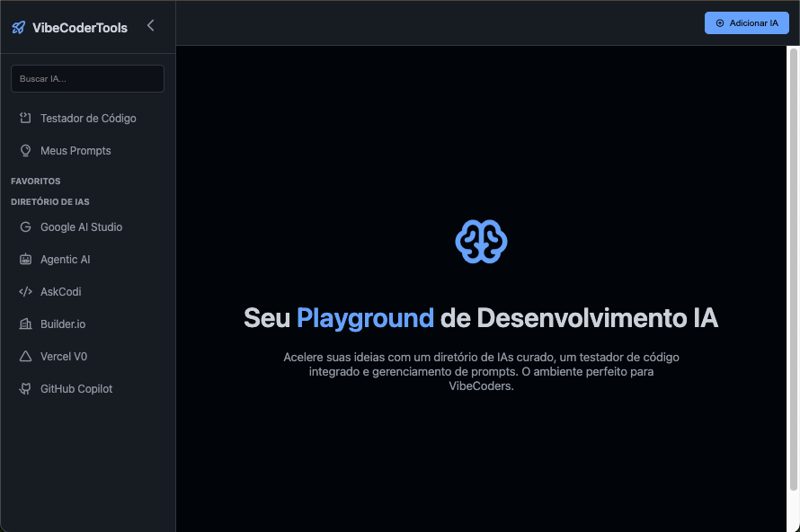Expand the Favoritos section header

[36, 182]
